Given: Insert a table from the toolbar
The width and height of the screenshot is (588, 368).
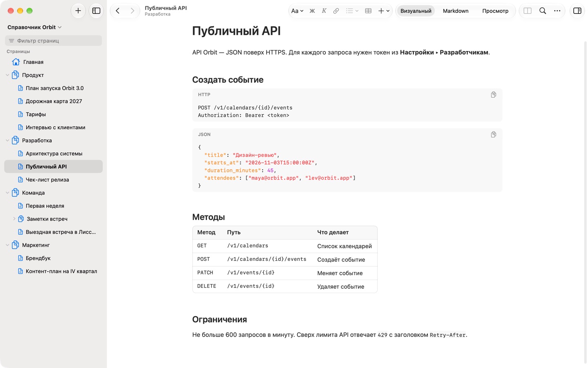Looking at the screenshot, I should [368, 11].
